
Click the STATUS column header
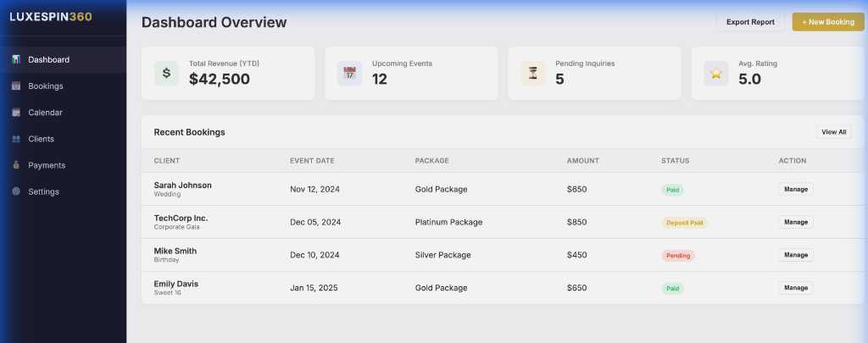pos(676,161)
